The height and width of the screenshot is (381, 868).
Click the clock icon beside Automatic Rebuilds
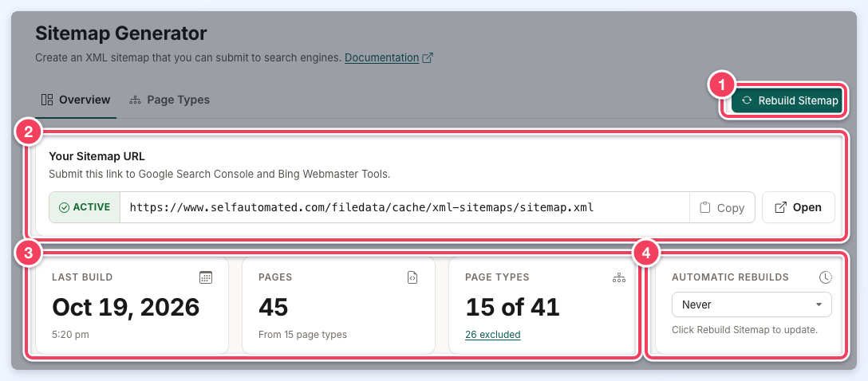pos(826,277)
